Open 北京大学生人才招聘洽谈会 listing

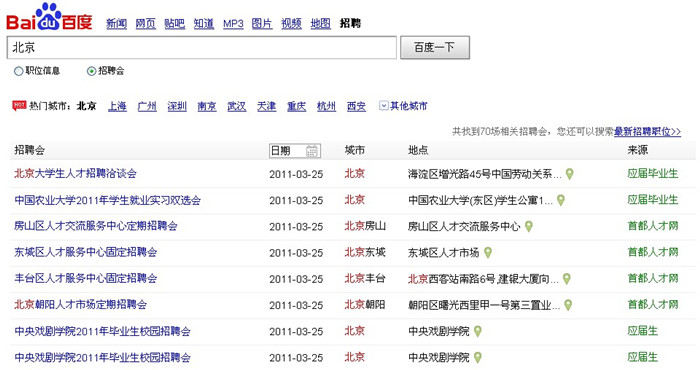tap(75, 173)
